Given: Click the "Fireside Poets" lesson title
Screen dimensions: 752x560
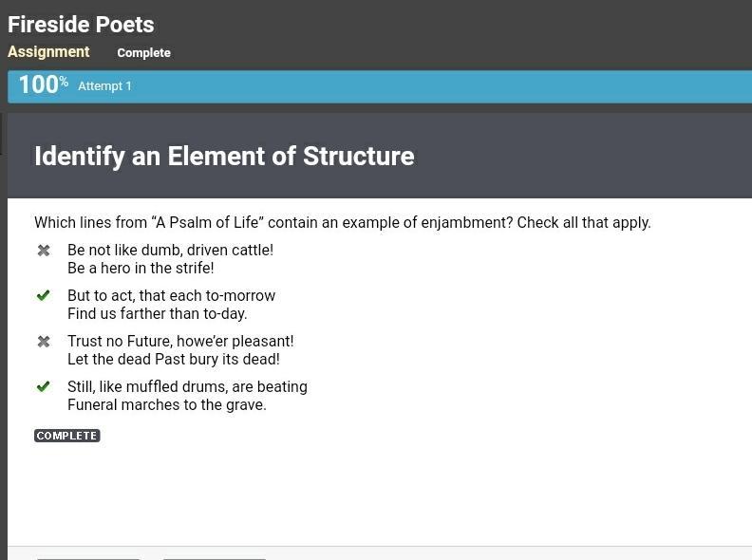Looking at the screenshot, I should 81,25.
